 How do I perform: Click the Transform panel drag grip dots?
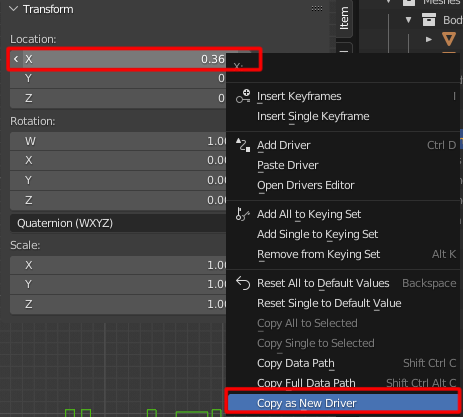coord(317,9)
